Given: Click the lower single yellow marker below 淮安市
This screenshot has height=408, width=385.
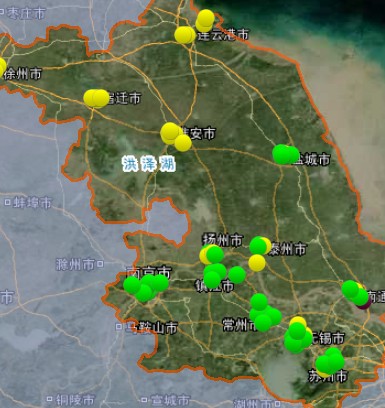Looking at the screenshot, I should point(183,143).
